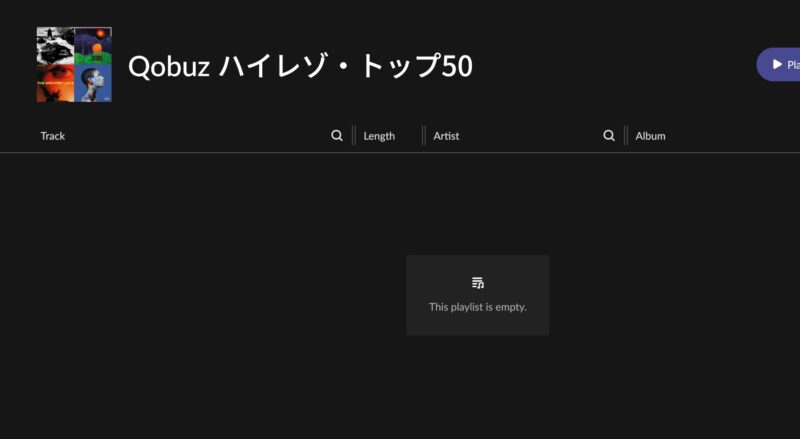The image size is (800, 439).
Task: Click the play triangle icon at top right
Action: click(x=777, y=64)
